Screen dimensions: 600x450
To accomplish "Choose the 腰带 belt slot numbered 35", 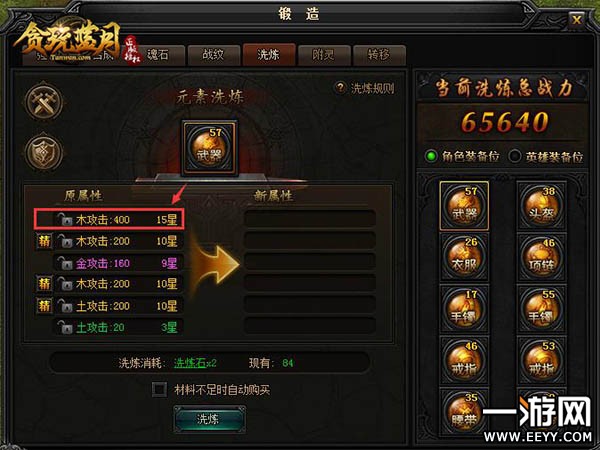I will coord(464,411).
